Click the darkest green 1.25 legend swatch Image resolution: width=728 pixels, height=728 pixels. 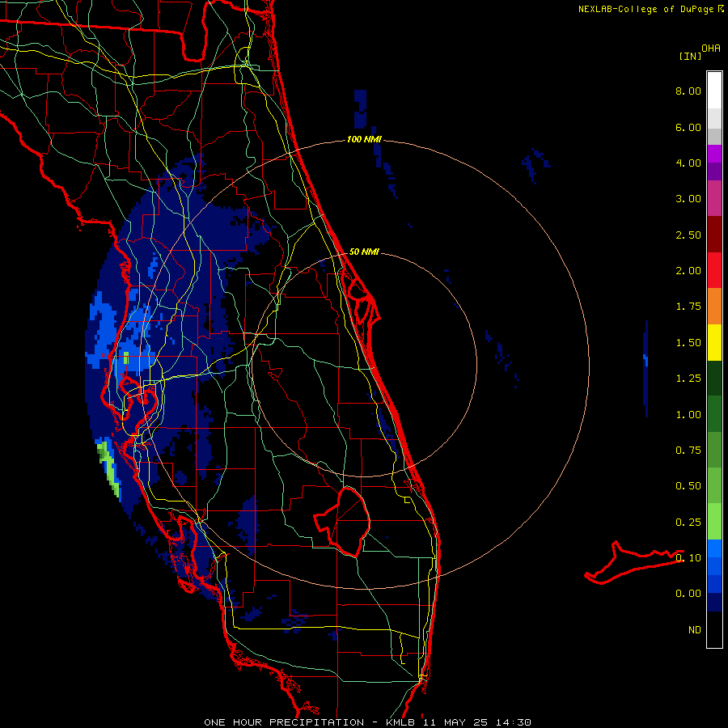[x=714, y=378]
